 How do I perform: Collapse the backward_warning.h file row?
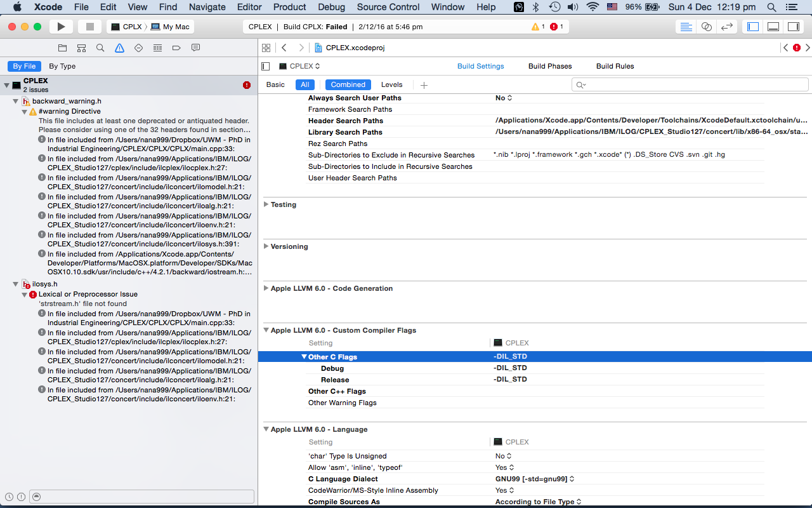(x=16, y=102)
